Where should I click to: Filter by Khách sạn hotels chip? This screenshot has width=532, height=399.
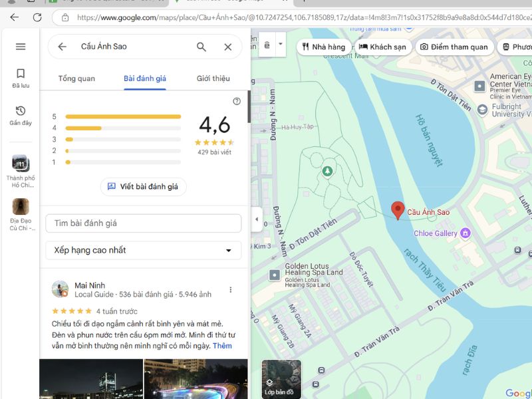pyautogui.click(x=383, y=47)
